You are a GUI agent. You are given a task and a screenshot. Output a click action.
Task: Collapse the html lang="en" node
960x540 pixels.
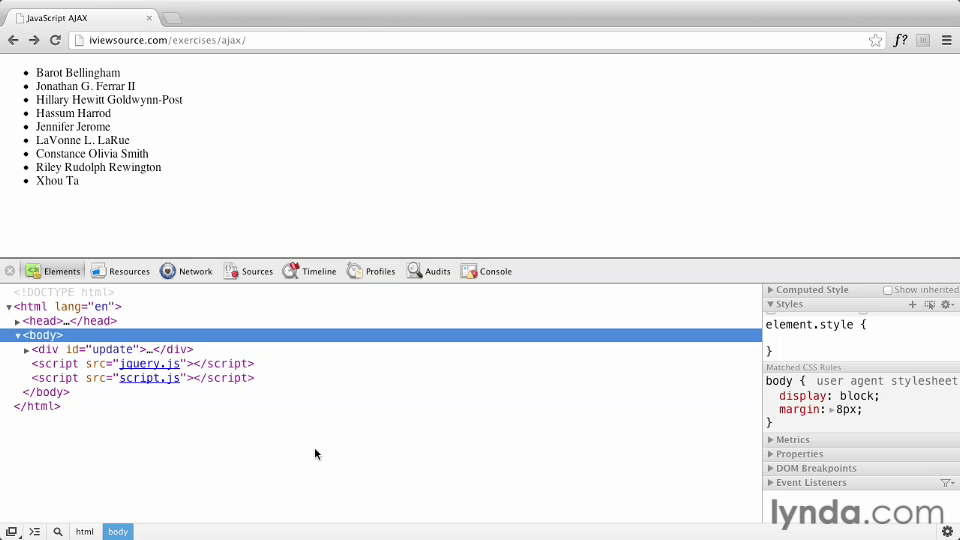click(x=9, y=307)
